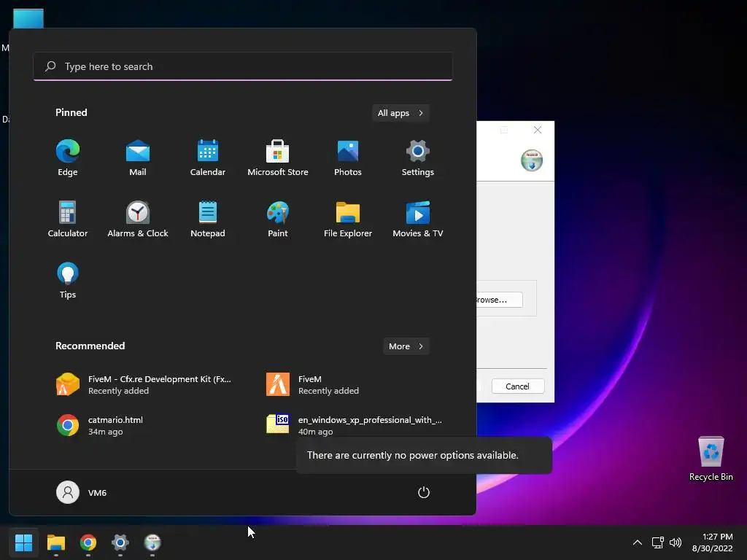Open Settings gear on the taskbar

(x=120, y=542)
